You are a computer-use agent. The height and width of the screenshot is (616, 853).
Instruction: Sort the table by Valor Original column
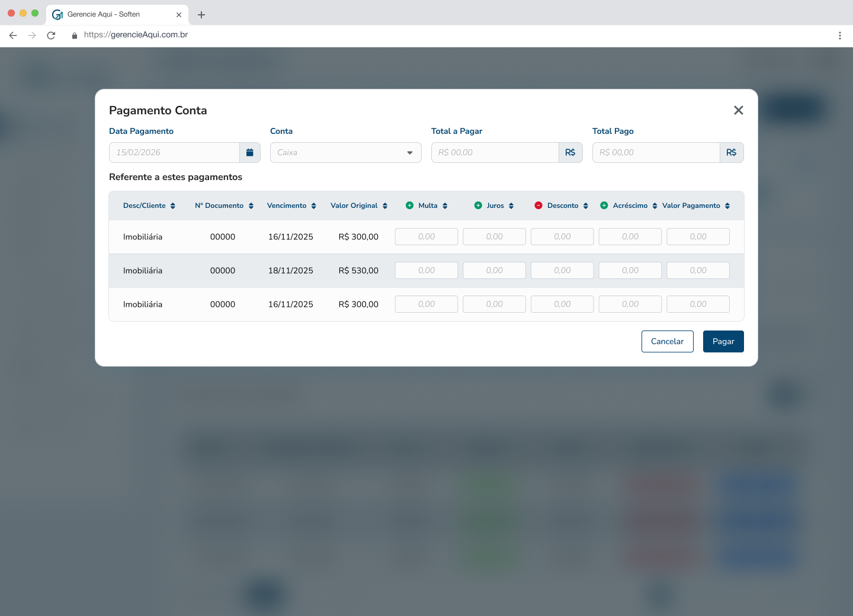(359, 206)
